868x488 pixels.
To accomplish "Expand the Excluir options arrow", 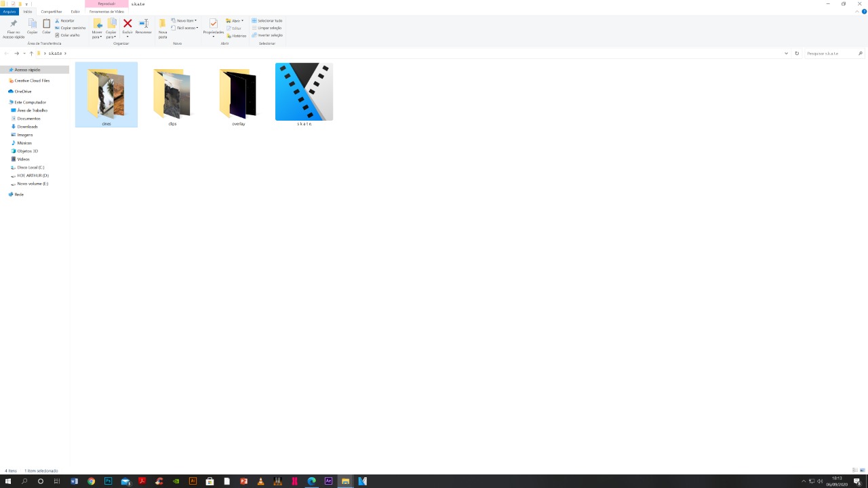I will [x=127, y=37].
